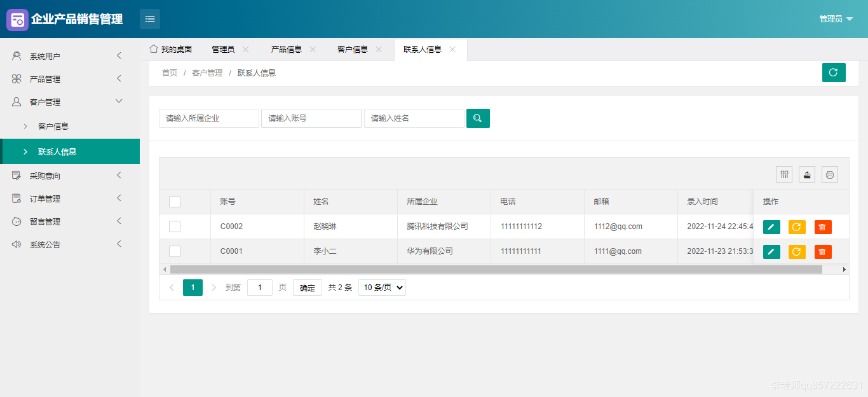Click the 首页 breadcrumb link
This screenshot has height=397, width=868.
pyautogui.click(x=170, y=73)
